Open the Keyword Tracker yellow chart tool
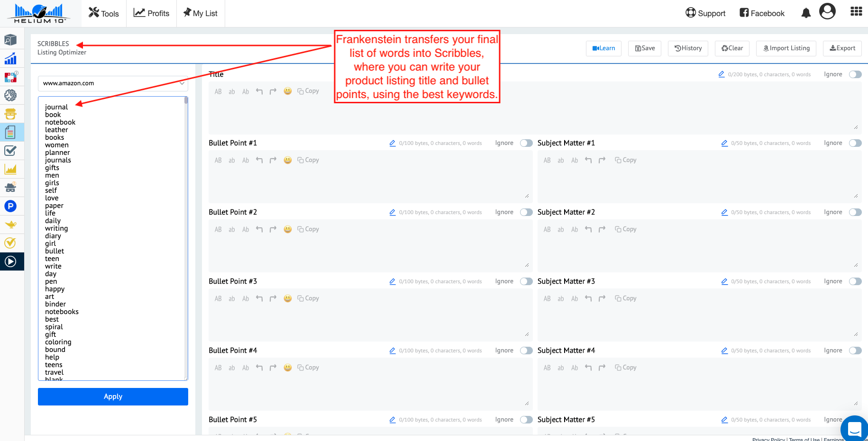Screen dimensions: 868x441 (x=10, y=169)
